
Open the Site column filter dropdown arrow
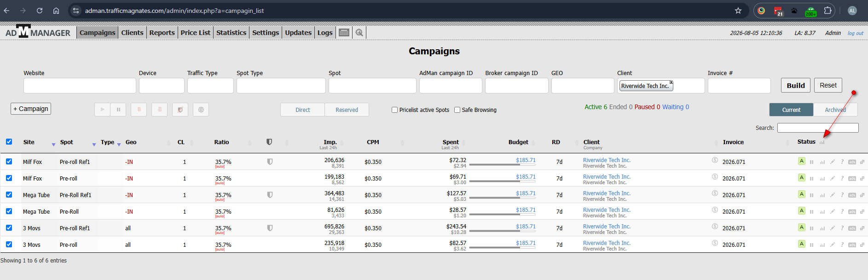tap(53, 145)
